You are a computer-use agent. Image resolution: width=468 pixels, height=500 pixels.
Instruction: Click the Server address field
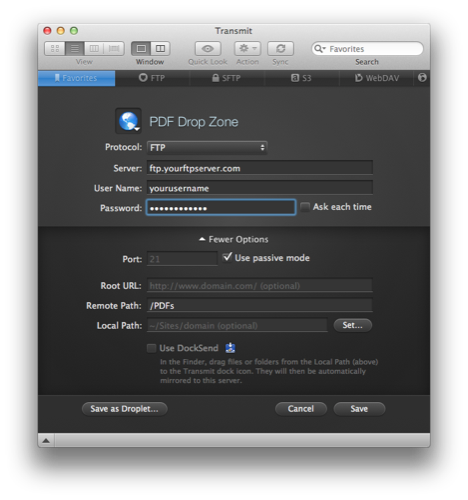(x=260, y=168)
